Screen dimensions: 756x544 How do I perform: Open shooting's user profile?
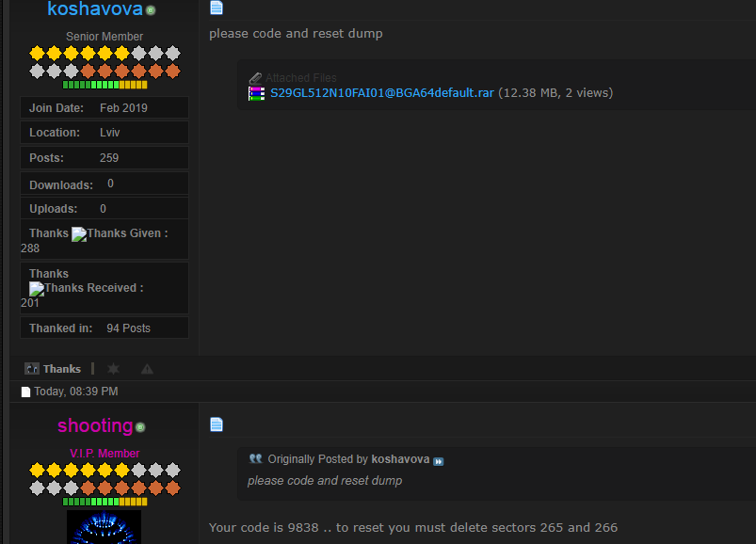95,425
